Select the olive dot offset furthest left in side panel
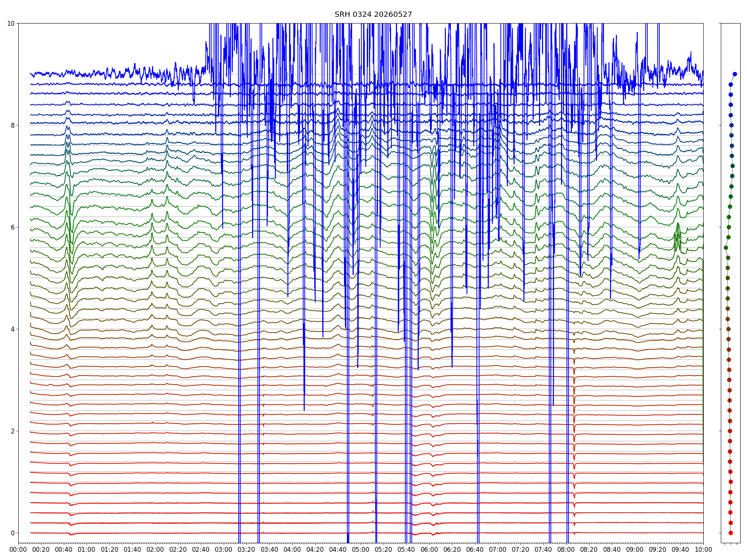747x560 pixels. click(x=726, y=248)
